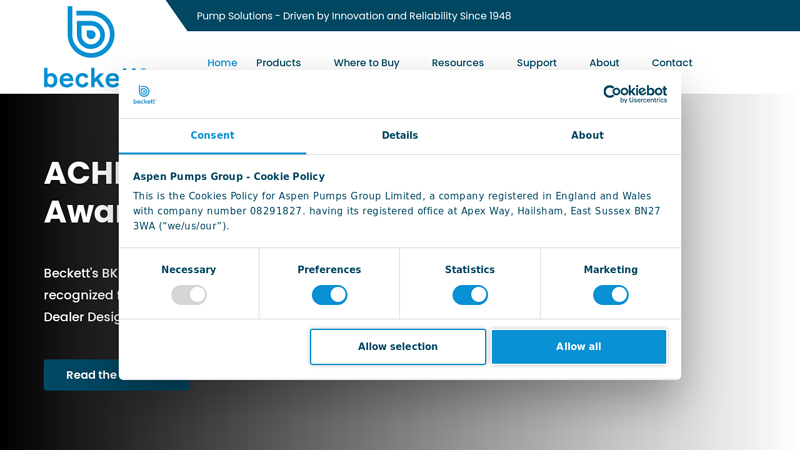
Task: Expand the Where to Buy menu
Action: pyautogui.click(x=366, y=63)
